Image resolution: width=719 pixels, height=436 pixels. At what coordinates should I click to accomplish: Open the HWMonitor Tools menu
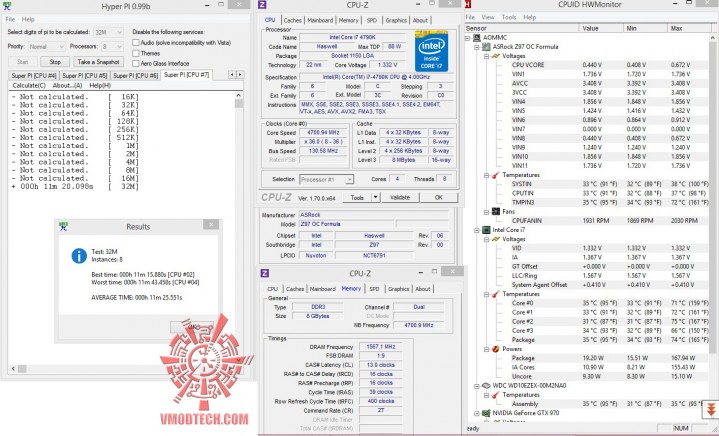(x=509, y=17)
